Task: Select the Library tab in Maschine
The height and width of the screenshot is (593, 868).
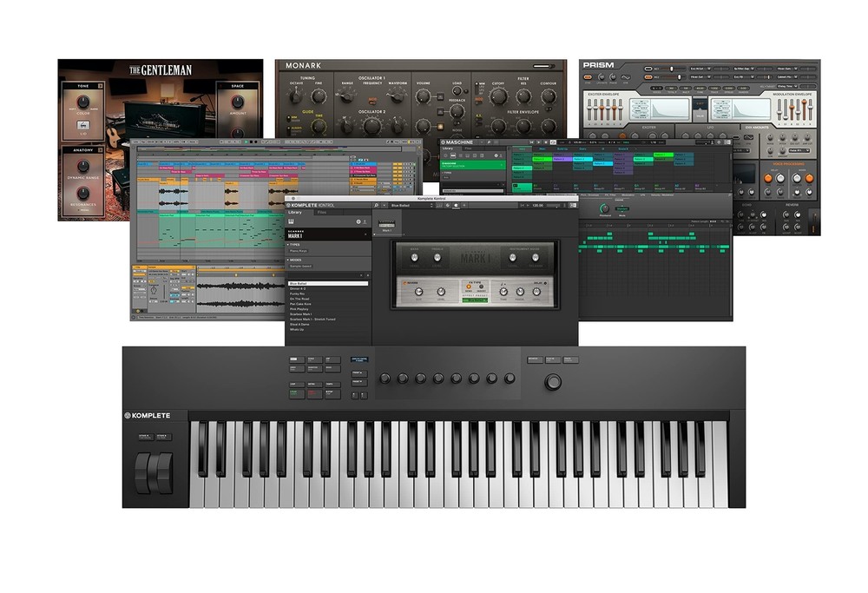Action: point(449,148)
